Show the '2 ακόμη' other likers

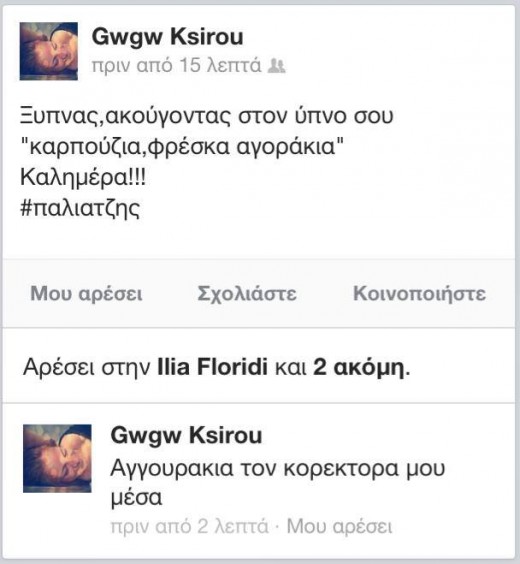(x=360, y=368)
